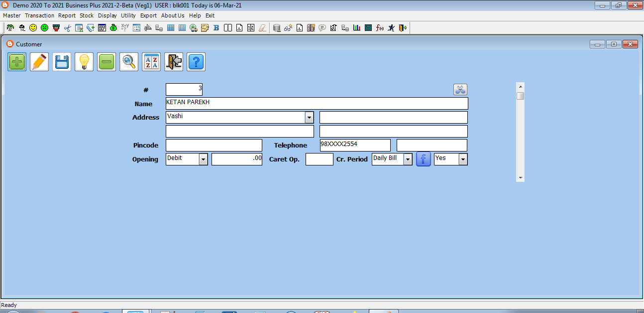Save the customer with the floppy disk icon
This screenshot has width=644, height=313.
coord(62,62)
